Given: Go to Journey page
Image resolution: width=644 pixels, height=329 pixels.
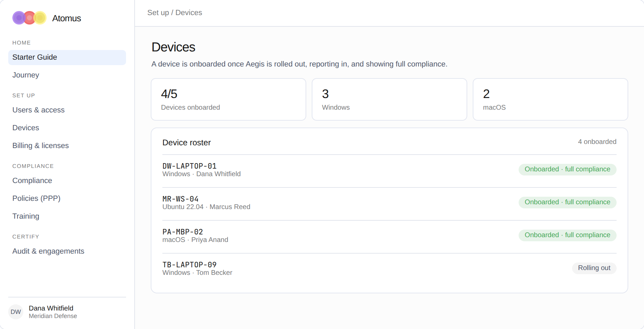Looking at the screenshot, I should pyautogui.click(x=67, y=75).
